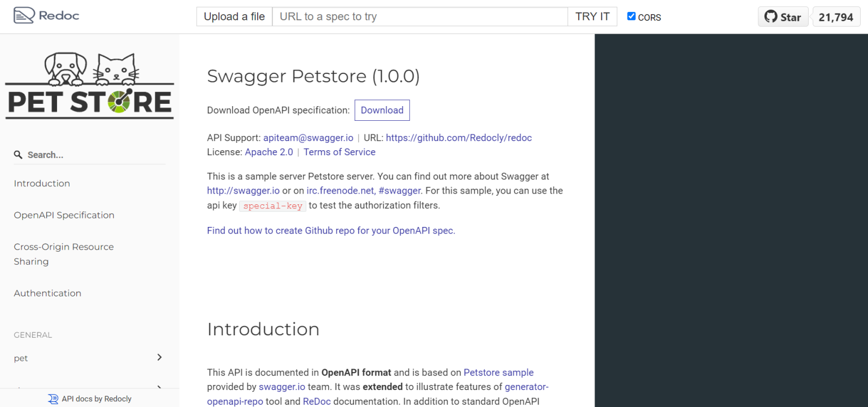
Task: Click the search magnifier icon in sidebar
Action: click(x=19, y=154)
